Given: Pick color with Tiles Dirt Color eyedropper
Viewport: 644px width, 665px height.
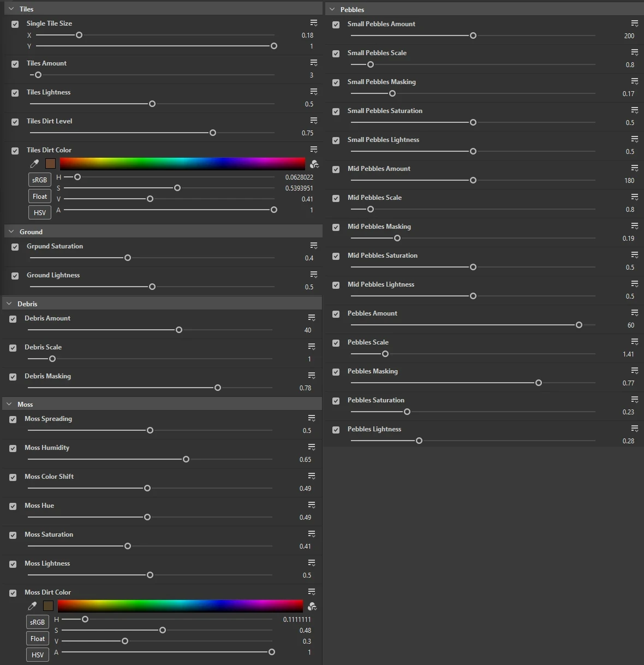Looking at the screenshot, I should tap(34, 164).
